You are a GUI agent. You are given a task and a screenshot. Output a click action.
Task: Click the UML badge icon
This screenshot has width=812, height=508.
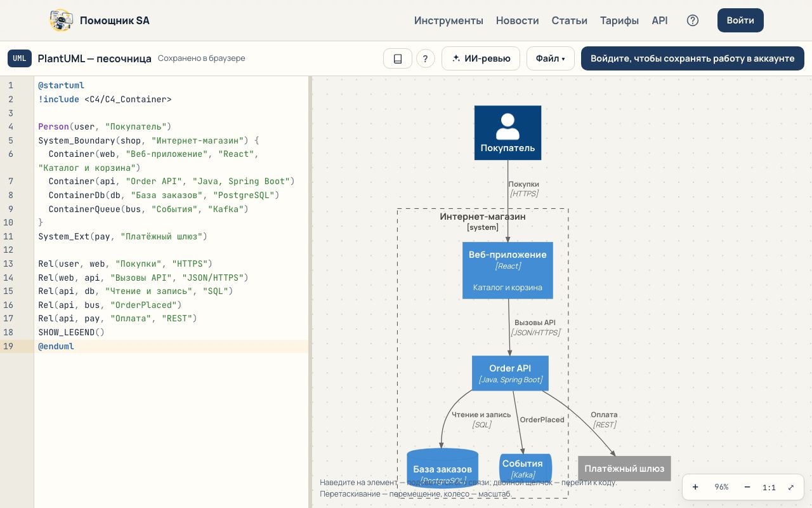(20, 58)
